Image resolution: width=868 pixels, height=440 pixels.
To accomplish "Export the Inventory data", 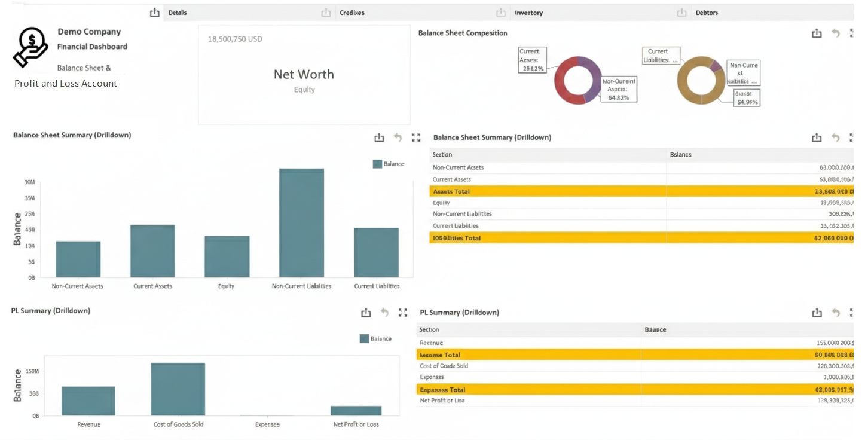I will pos(500,12).
